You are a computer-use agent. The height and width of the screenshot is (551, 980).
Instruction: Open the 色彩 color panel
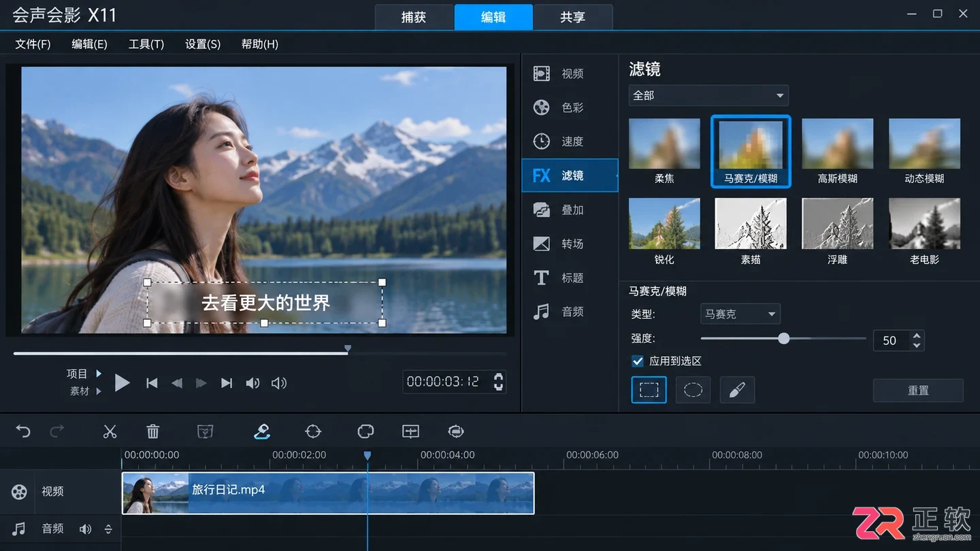[x=570, y=107]
